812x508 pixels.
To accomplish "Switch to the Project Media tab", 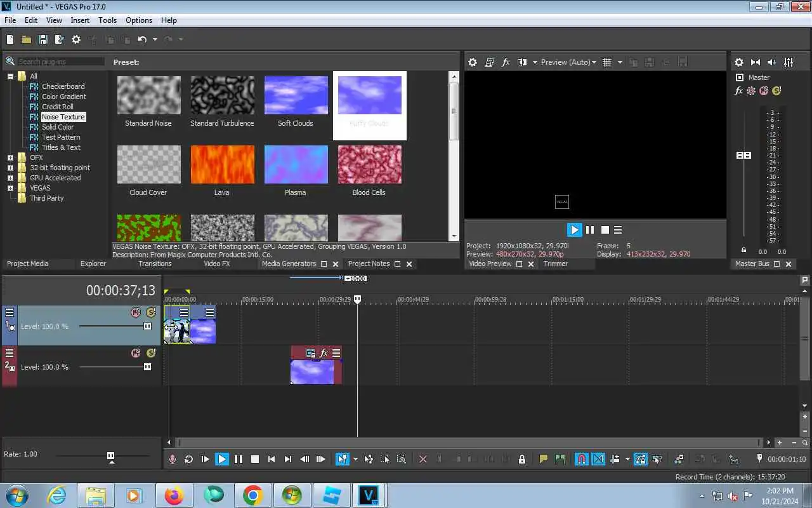I will [x=27, y=264].
